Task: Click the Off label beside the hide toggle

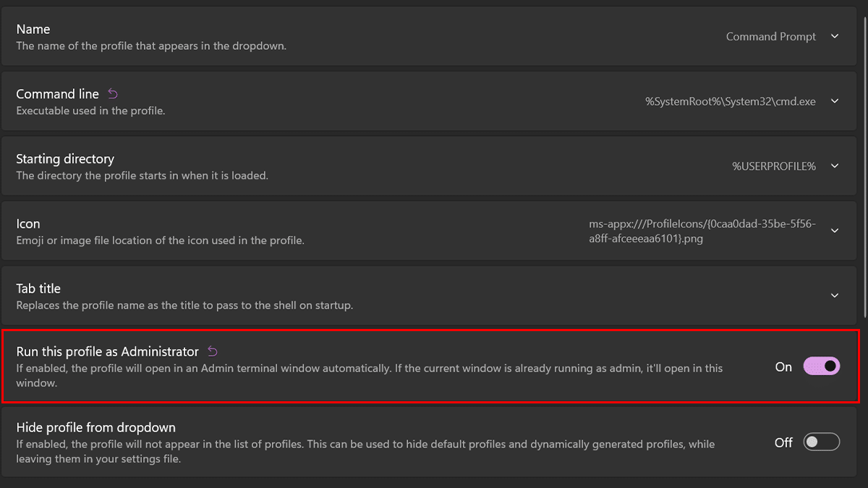Action: click(783, 442)
